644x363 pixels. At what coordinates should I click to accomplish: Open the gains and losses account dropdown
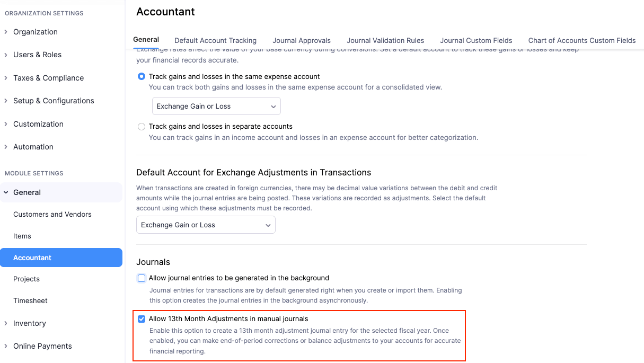coord(216,106)
